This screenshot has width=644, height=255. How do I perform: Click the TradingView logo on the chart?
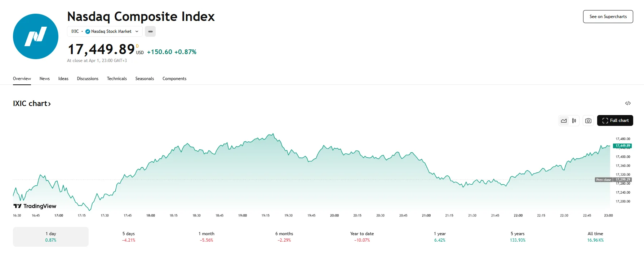click(x=35, y=206)
